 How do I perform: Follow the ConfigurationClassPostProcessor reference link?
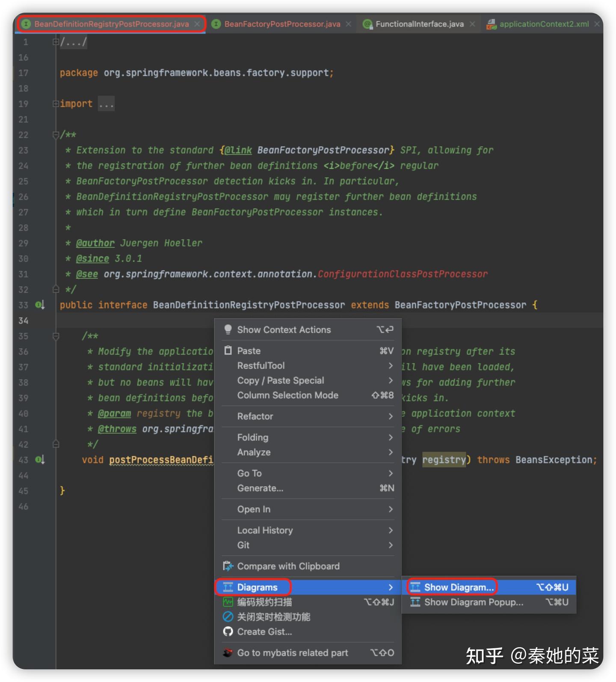click(402, 274)
